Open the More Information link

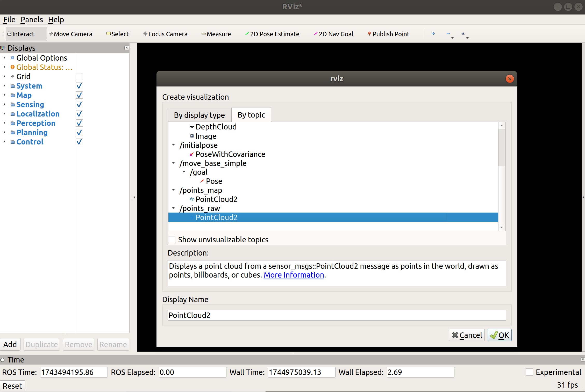(x=294, y=275)
